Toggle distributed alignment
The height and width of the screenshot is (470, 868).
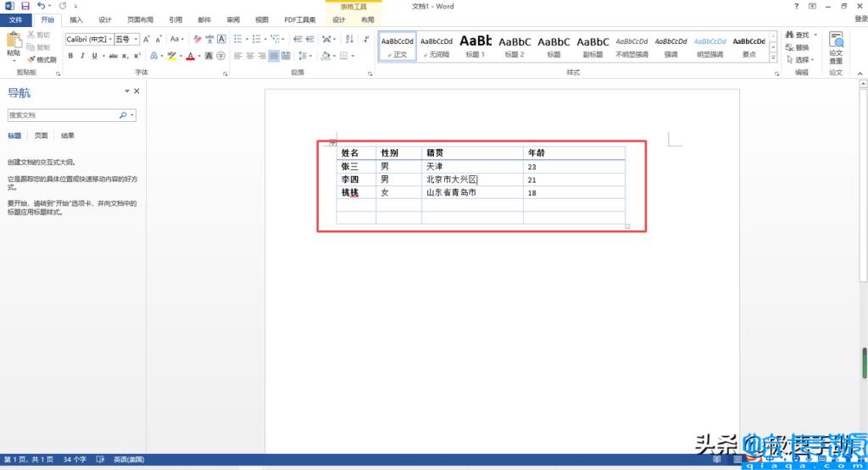click(286, 56)
